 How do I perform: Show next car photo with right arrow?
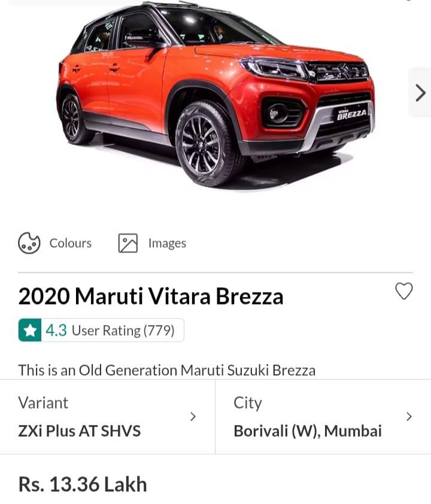click(420, 93)
